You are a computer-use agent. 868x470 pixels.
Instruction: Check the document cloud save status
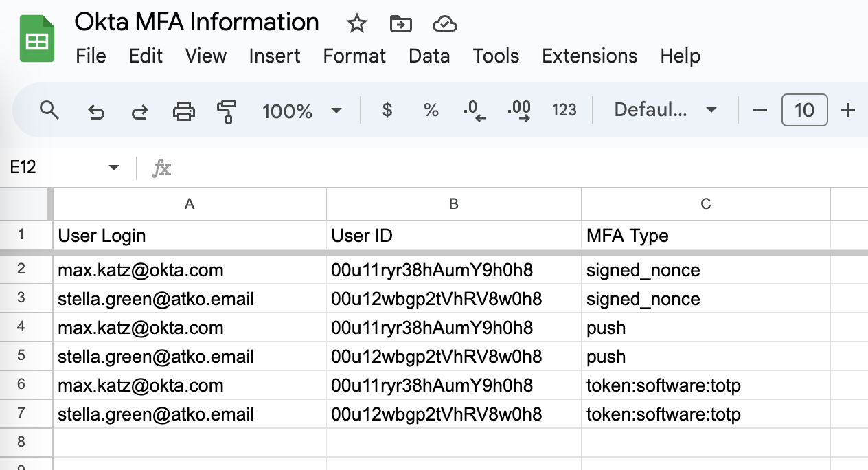445,23
